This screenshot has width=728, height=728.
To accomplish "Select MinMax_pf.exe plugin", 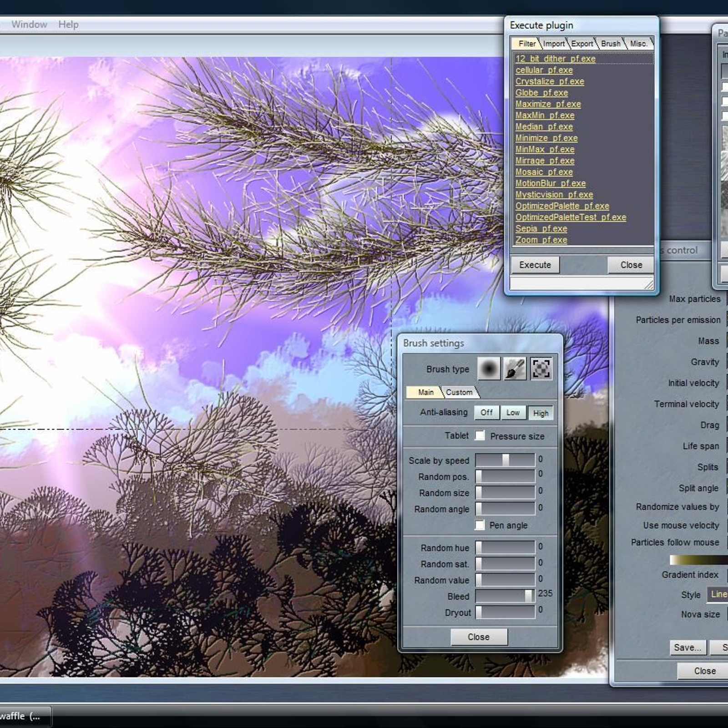I will 545,149.
